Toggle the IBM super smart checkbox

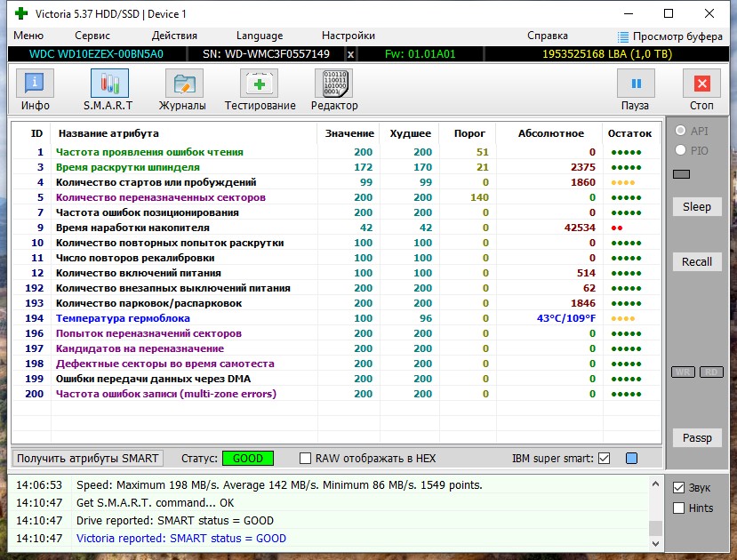(605, 458)
